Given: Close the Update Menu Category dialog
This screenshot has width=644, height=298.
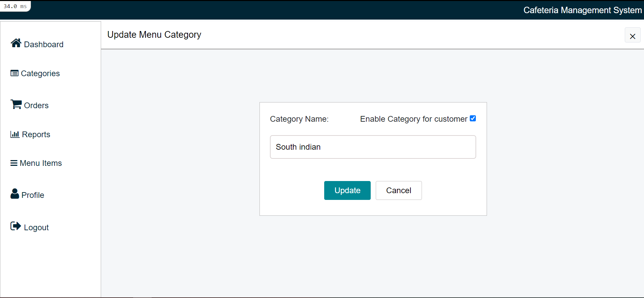Looking at the screenshot, I should click(633, 35).
